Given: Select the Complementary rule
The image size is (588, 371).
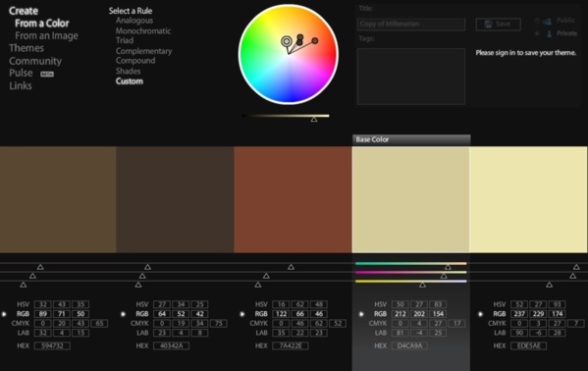Looking at the screenshot, I should (x=143, y=51).
